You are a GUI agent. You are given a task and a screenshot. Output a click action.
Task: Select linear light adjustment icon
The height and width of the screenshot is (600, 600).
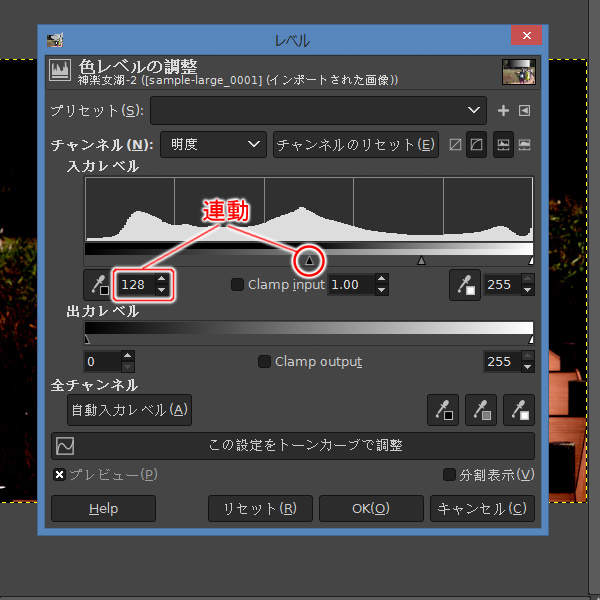pyautogui.click(x=455, y=145)
